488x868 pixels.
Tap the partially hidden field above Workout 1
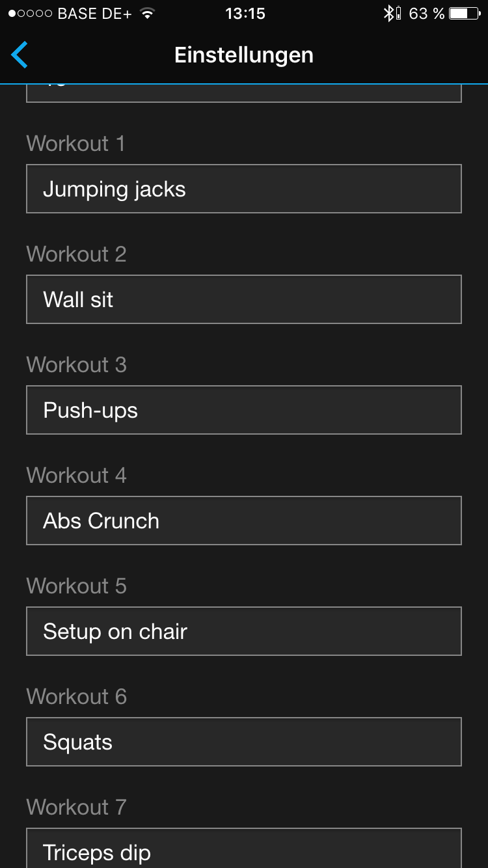point(244,93)
